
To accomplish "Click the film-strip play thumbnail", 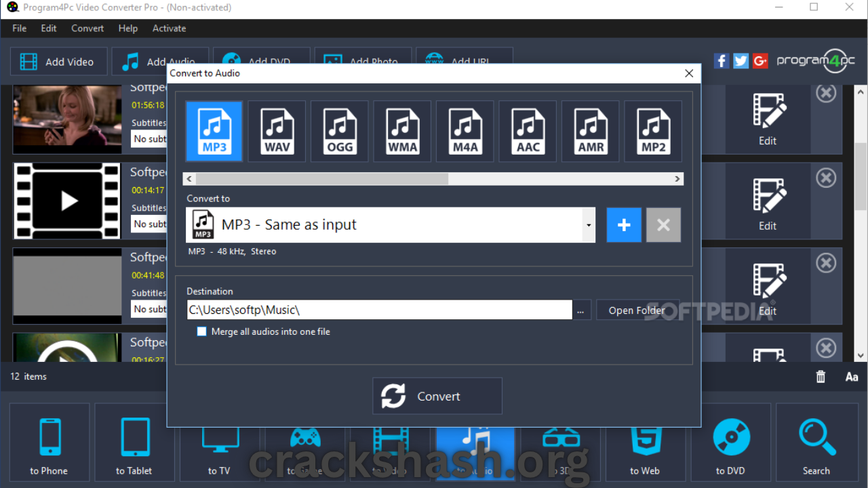I will pyautogui.click(x=67, y=201).
